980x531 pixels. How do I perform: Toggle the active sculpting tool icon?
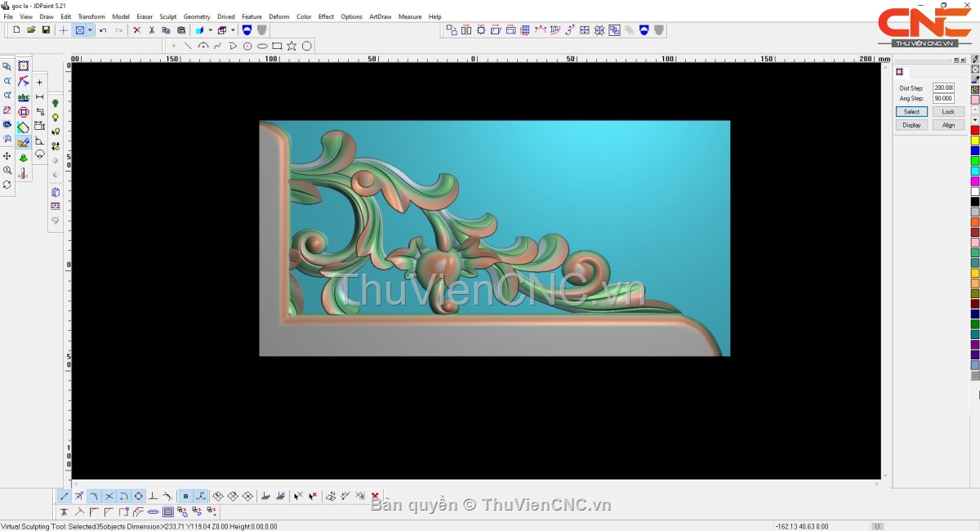coord(24,142)
